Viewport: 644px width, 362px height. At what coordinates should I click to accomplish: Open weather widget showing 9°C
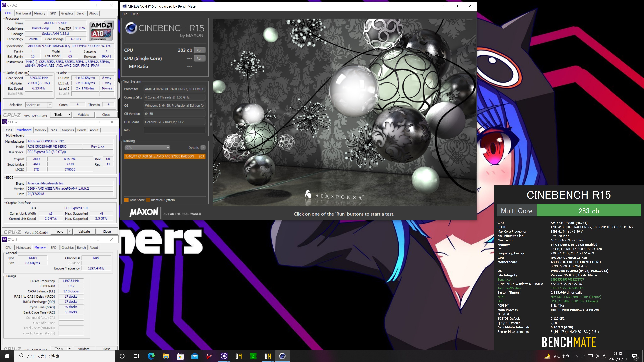point(556,356)
